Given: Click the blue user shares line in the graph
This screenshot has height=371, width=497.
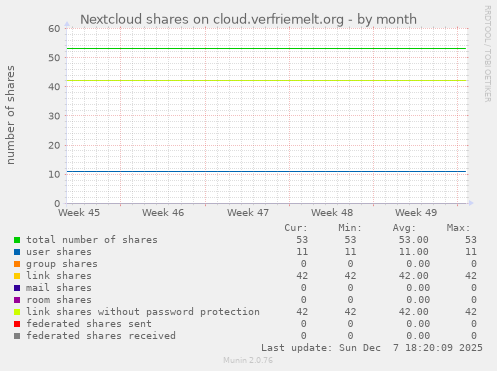Looking at the screenshot, I should click(266, 171).
